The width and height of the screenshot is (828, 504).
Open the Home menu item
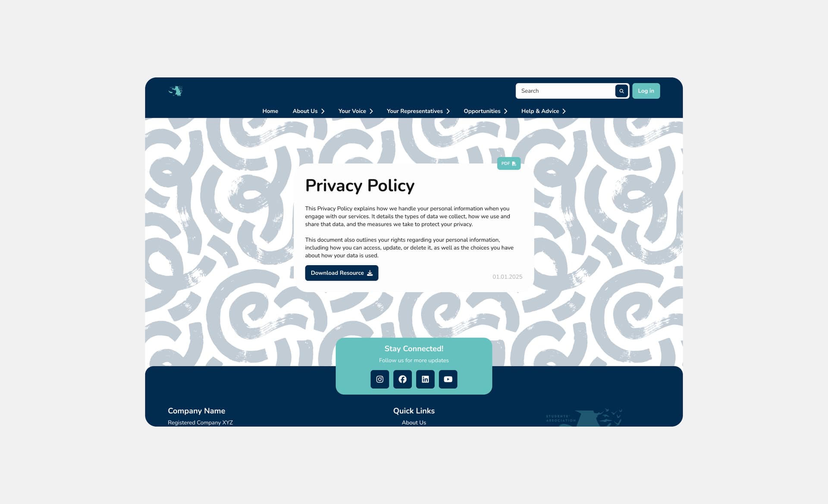[270, 111]
